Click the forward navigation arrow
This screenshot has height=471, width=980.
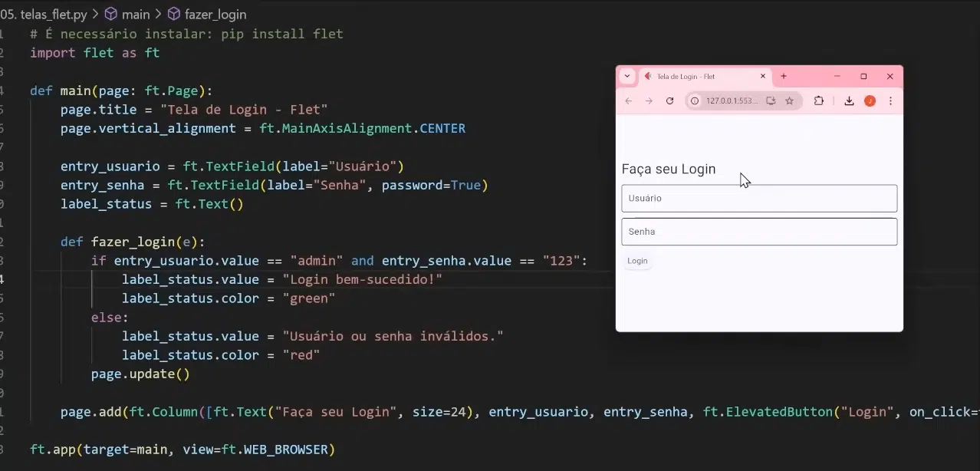(648, 100)
